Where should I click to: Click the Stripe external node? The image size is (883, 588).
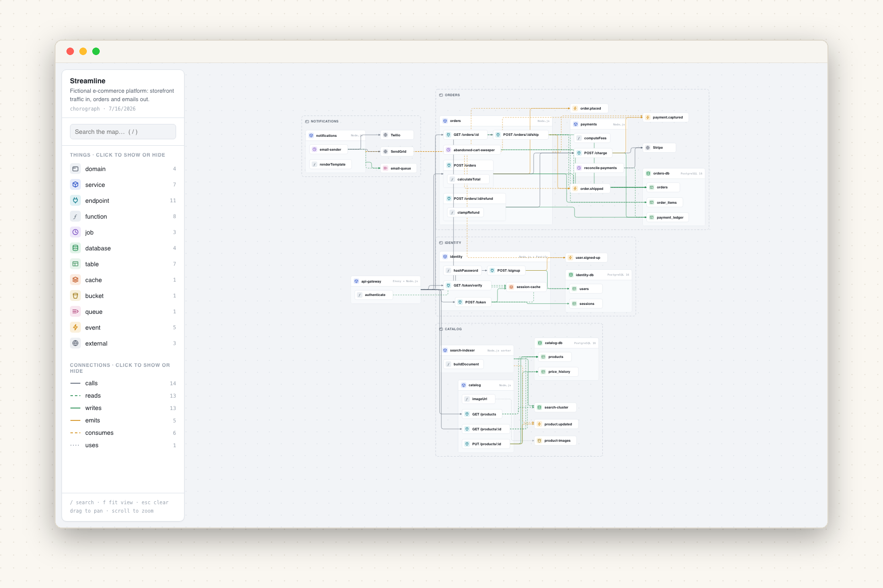click(x=659, y=148)
